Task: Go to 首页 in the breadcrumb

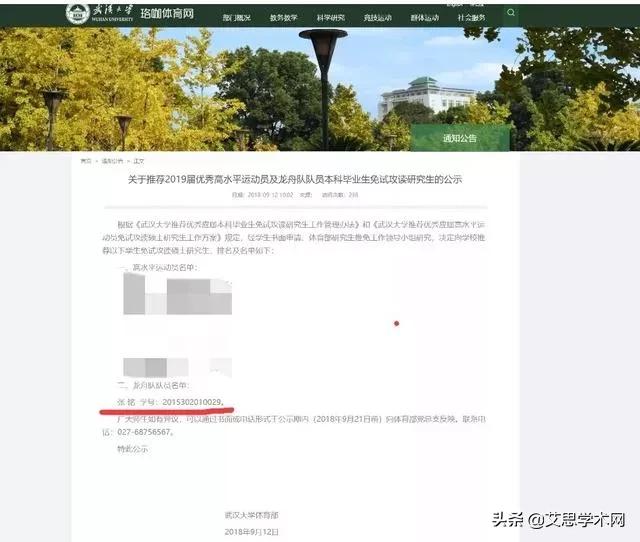Action: point(86,161)
